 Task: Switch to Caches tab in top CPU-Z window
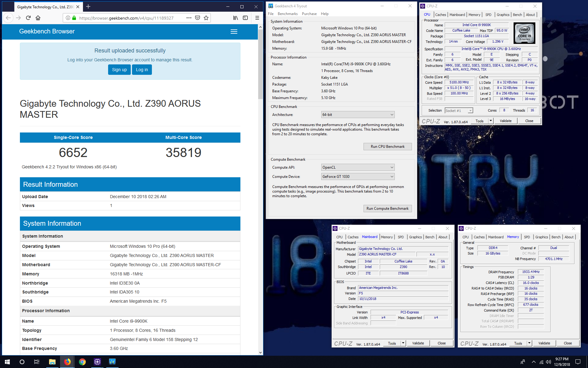pos(440,15)
